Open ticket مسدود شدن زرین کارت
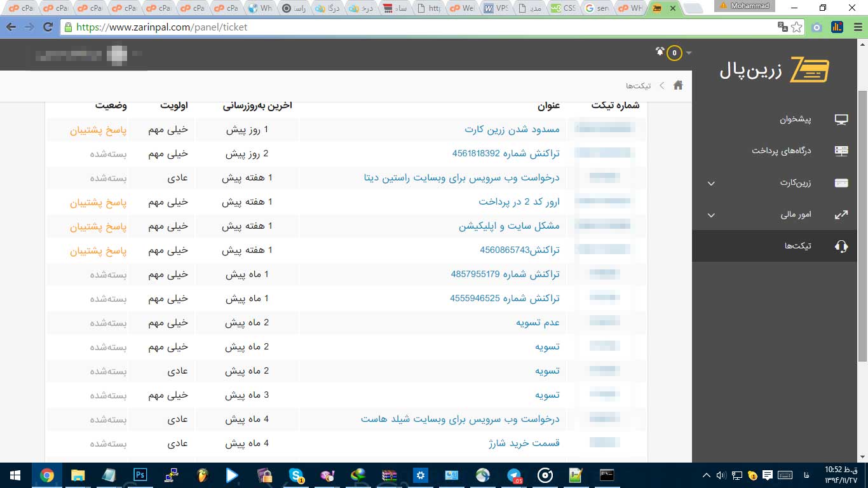Image resolution: width=868 pixels, height=488 pixels. (512, 129)
